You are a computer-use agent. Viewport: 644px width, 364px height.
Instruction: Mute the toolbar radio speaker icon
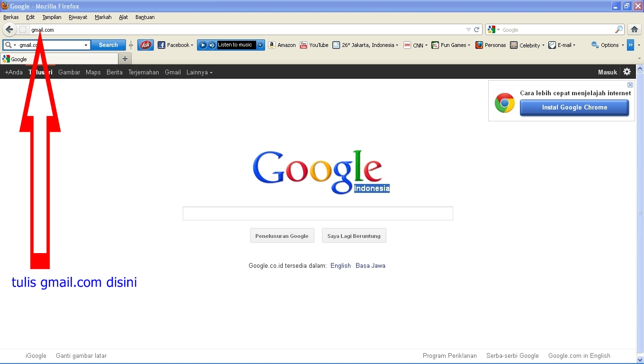(x=212, y=45)
